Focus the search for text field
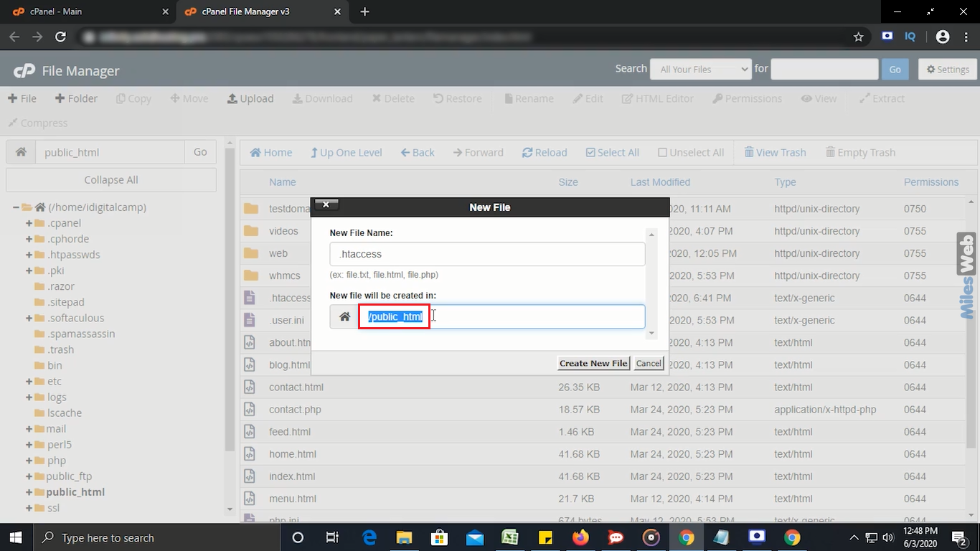This screenshot has height=551, width=980. 824,70
